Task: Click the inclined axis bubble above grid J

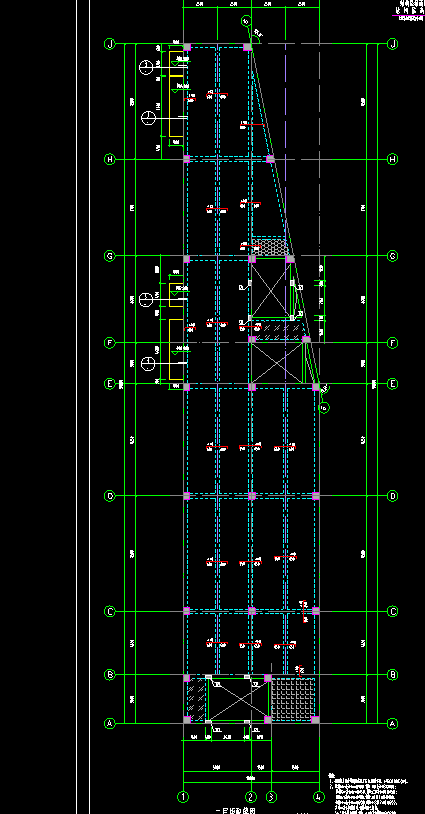Action: click(246, 21)
